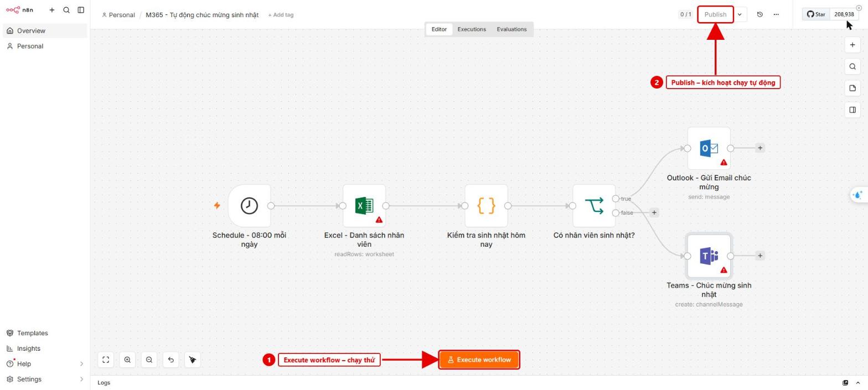Click the orange lightning trigger icon

[217, 206]
